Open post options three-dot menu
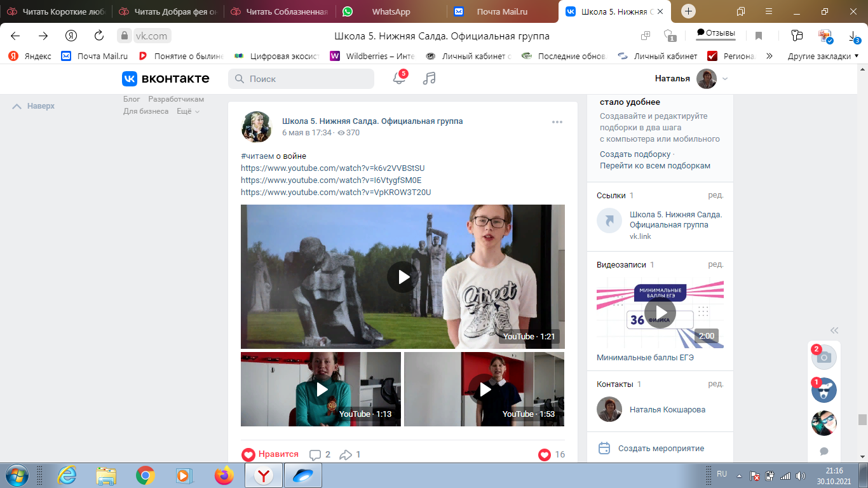This screenshot has height=488, width=868. [557, 122]
